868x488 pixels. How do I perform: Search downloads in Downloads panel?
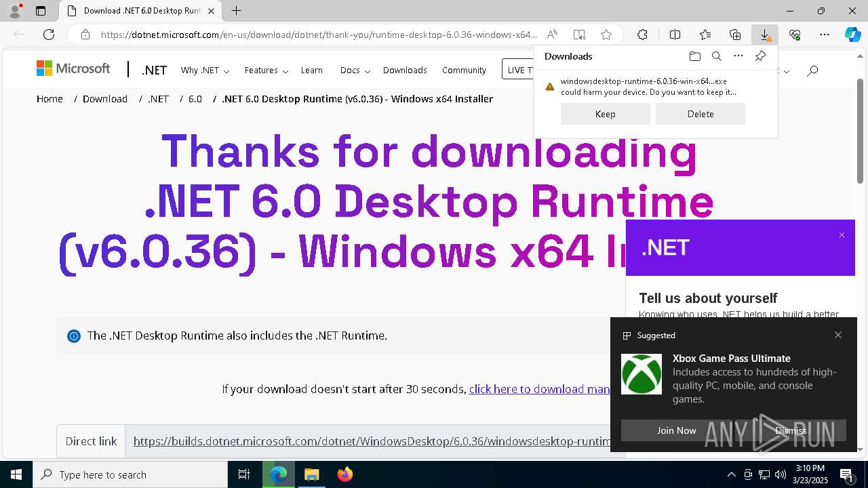(716, 56)
